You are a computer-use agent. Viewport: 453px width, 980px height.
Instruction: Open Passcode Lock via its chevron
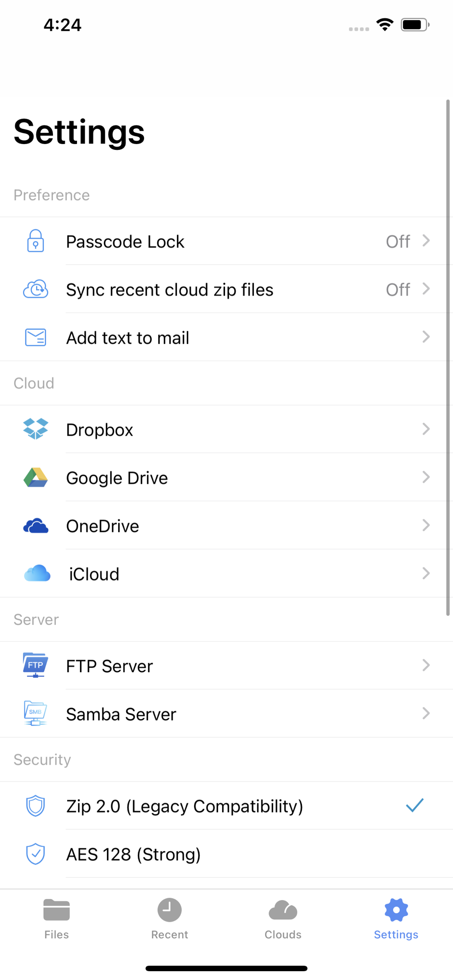pyautogui.click(x=426, y=241)
